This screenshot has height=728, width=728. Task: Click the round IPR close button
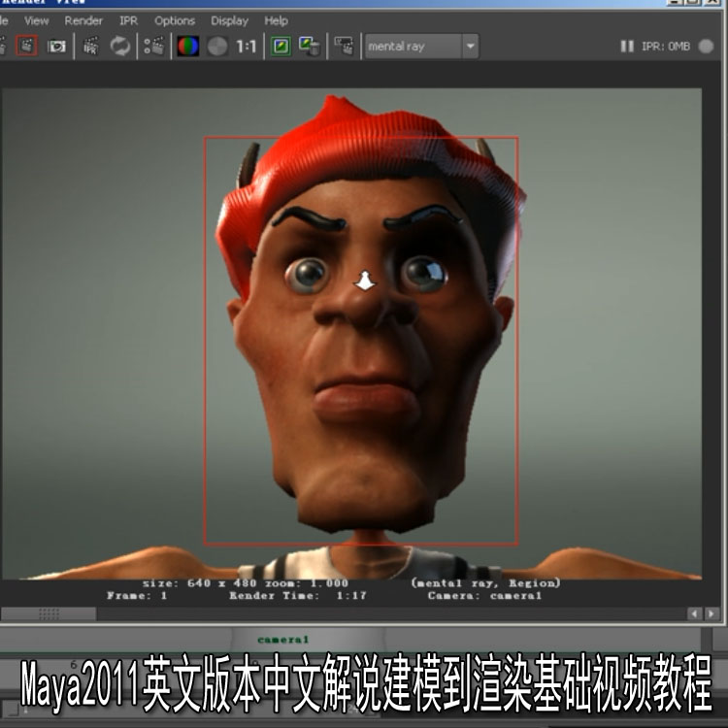(706, 46)
